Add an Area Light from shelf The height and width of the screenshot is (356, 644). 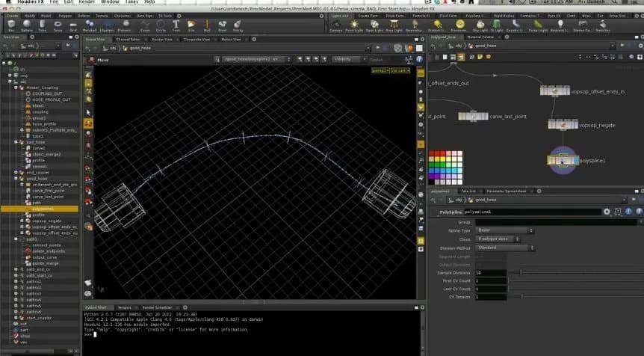coord(394,25)
